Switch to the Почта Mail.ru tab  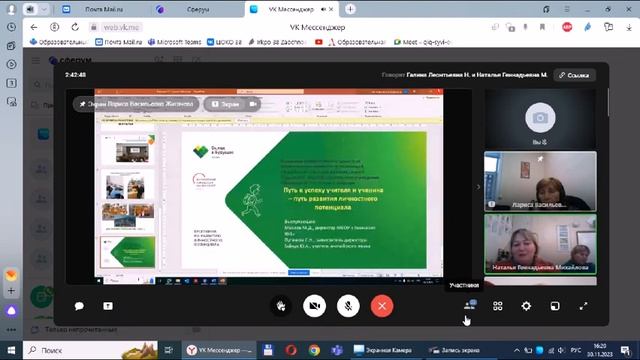104,9
